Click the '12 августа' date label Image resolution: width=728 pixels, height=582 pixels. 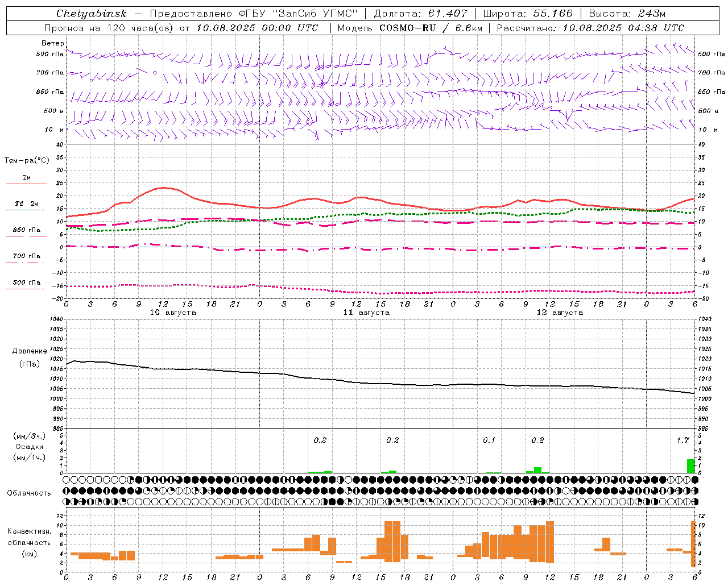tap(560, 313)
